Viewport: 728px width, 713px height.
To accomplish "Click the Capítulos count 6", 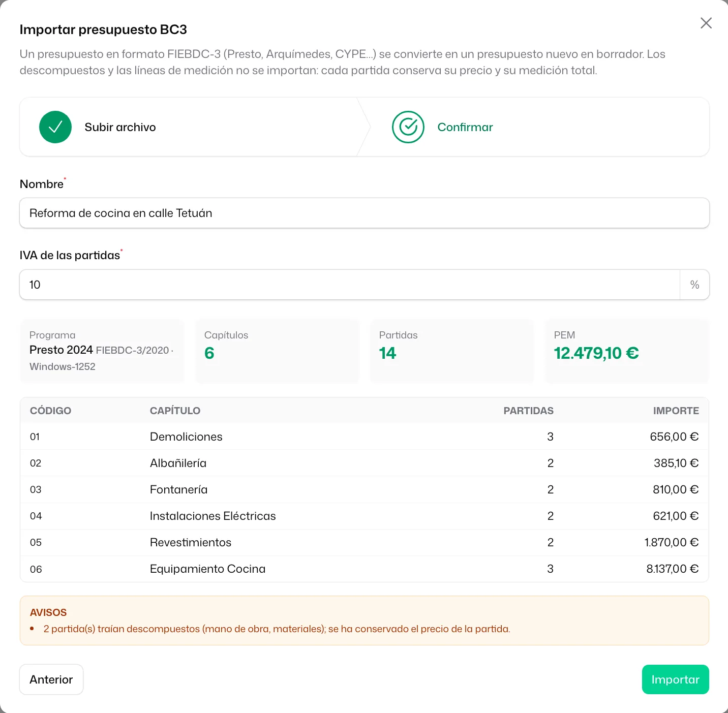I will (209, 353).
